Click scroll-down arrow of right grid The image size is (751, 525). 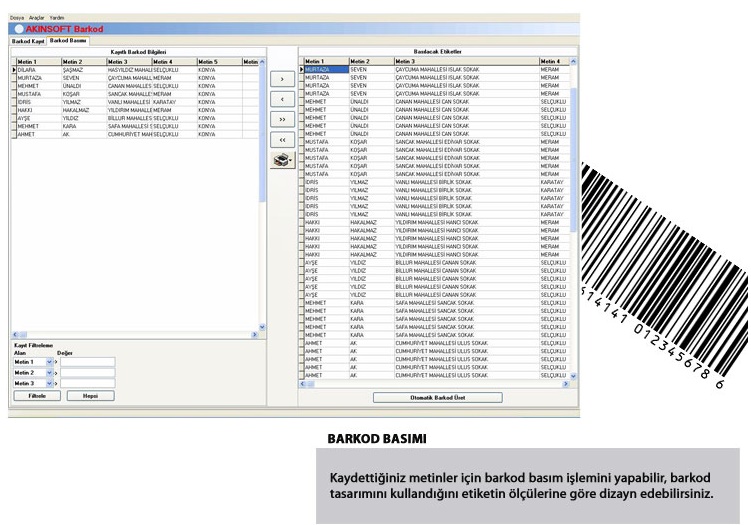573,377
